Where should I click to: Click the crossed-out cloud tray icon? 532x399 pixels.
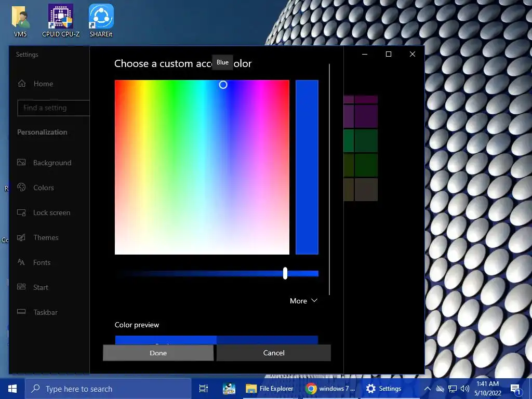440,389
